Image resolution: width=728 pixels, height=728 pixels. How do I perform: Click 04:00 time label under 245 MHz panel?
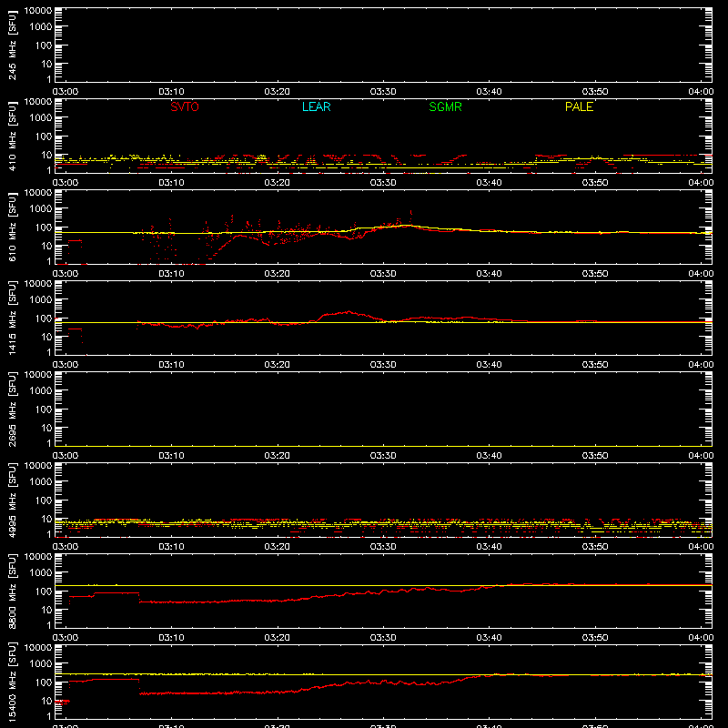click(701, 92)
